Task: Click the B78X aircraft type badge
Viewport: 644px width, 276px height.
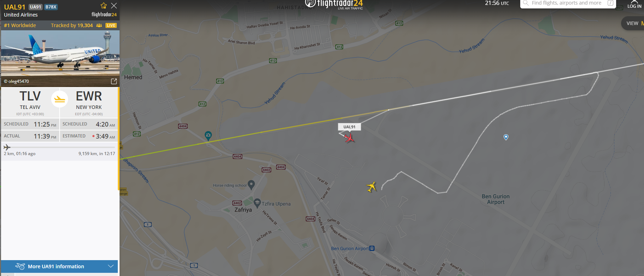Action: click(51, 7)
